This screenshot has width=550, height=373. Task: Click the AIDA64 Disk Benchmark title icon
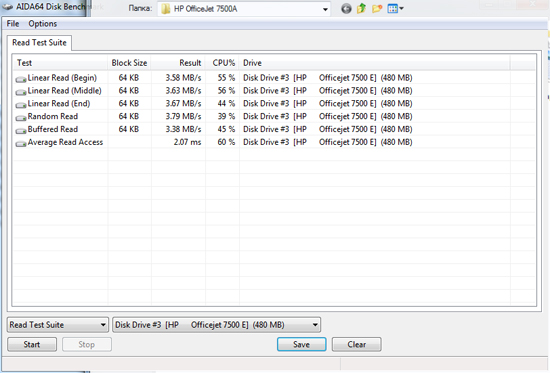click(8, 7)
